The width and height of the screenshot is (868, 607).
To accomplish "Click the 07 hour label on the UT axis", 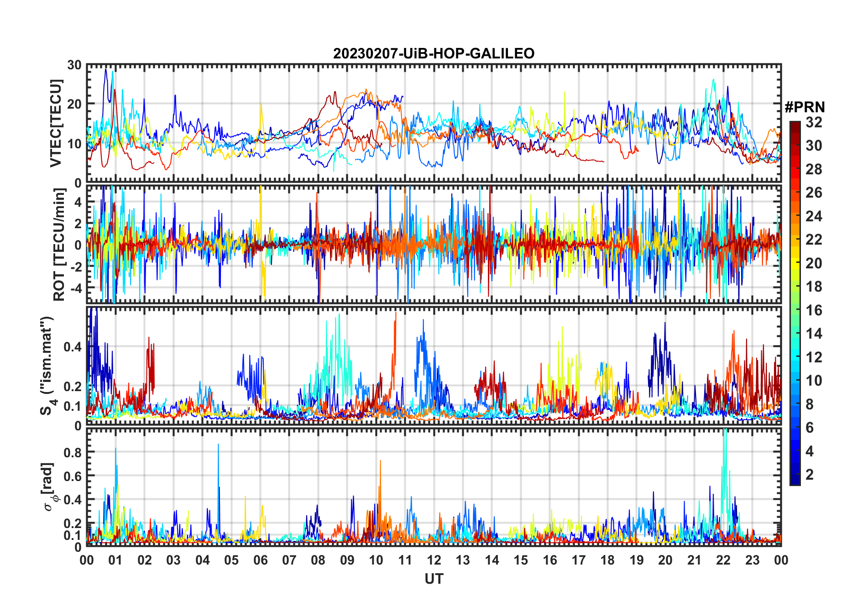I will 289,560.
